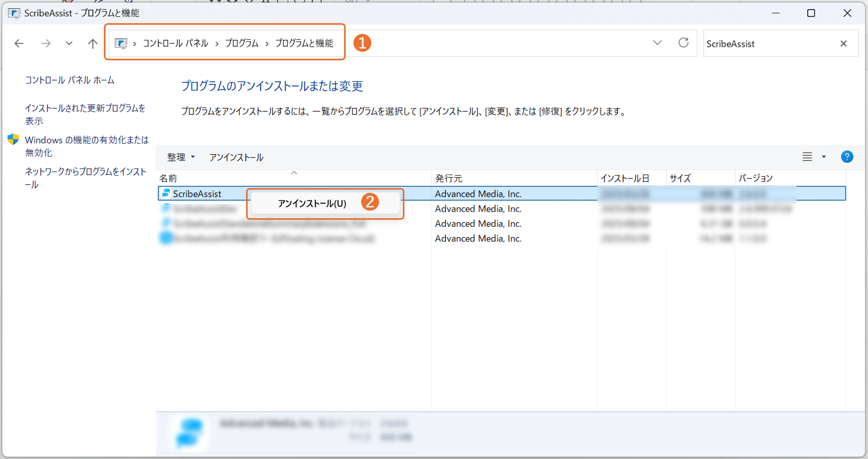Open the 整理 dropdown menu
868x459 pixels.
tap(180, 157)
